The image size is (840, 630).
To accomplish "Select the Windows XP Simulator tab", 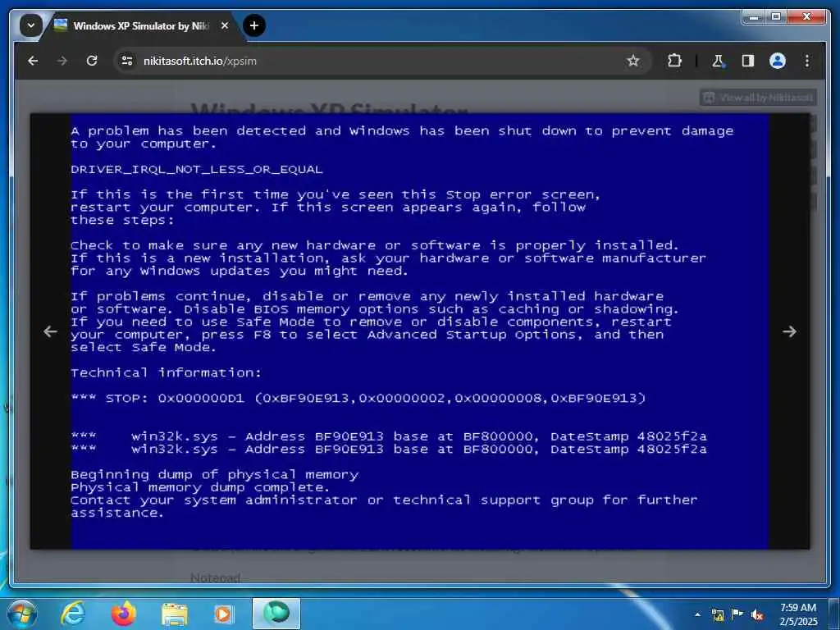I will tap(141, 25).
